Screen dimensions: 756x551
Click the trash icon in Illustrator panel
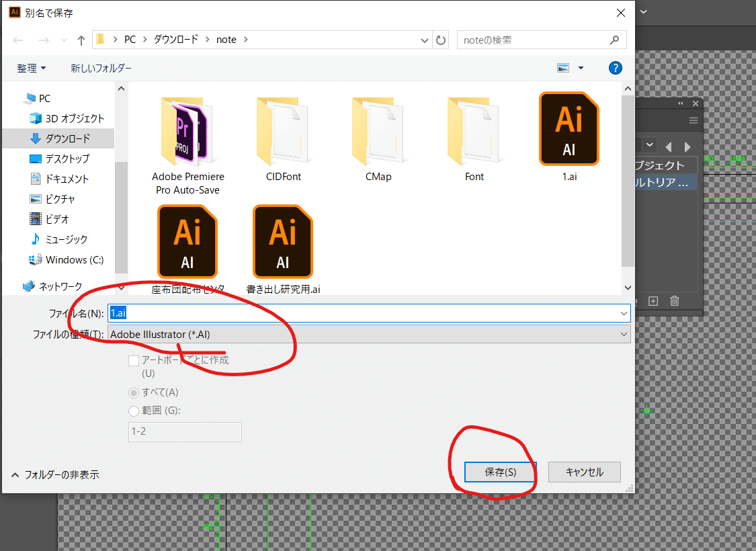pos(675,301)
